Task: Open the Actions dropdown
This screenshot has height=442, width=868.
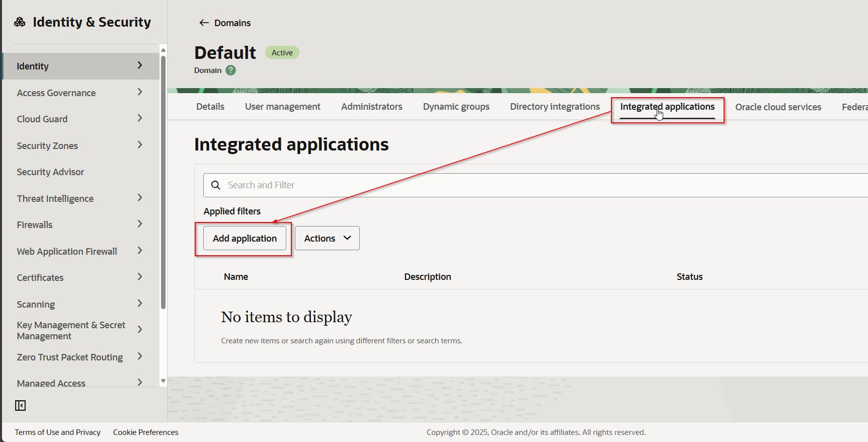Action: tap(327, 238)
